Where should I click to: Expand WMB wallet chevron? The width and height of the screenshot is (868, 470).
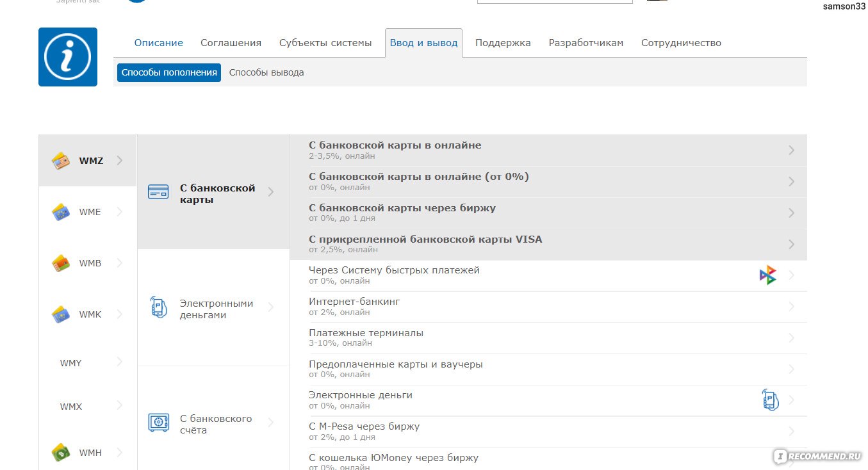[120, 263]
